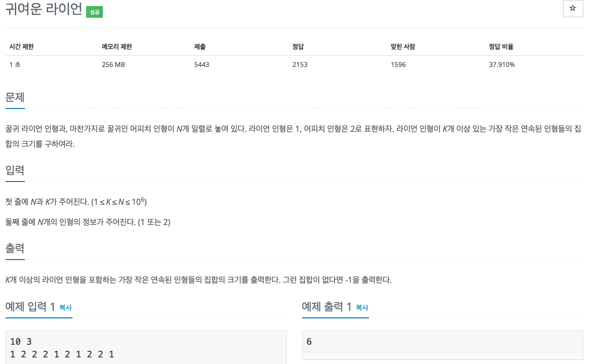The height and width of the screenshot is (364, 590).
Task: Click inside the sample input code box
Action: (146, 347)
